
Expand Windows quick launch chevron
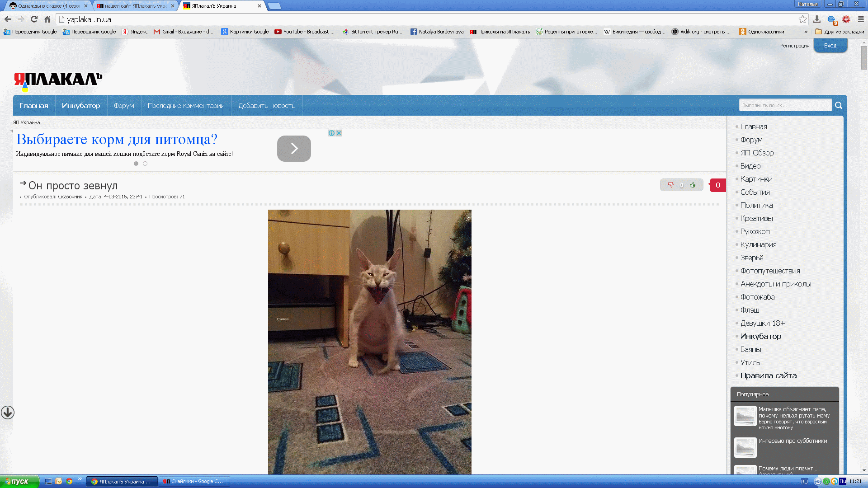pos(80,479)
